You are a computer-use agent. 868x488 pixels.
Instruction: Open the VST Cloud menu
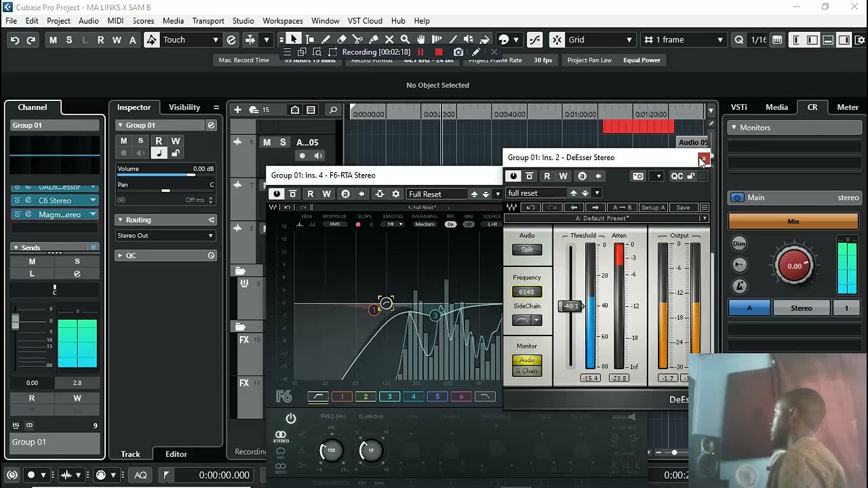[x=365, y=21]
